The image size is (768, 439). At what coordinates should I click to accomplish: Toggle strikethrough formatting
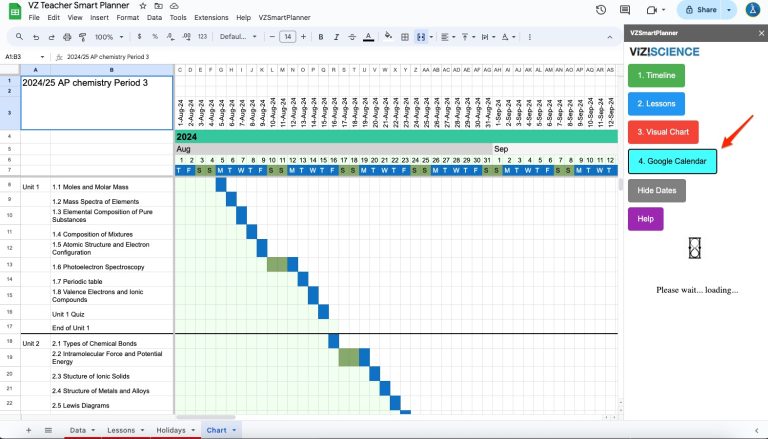[352, 37]
